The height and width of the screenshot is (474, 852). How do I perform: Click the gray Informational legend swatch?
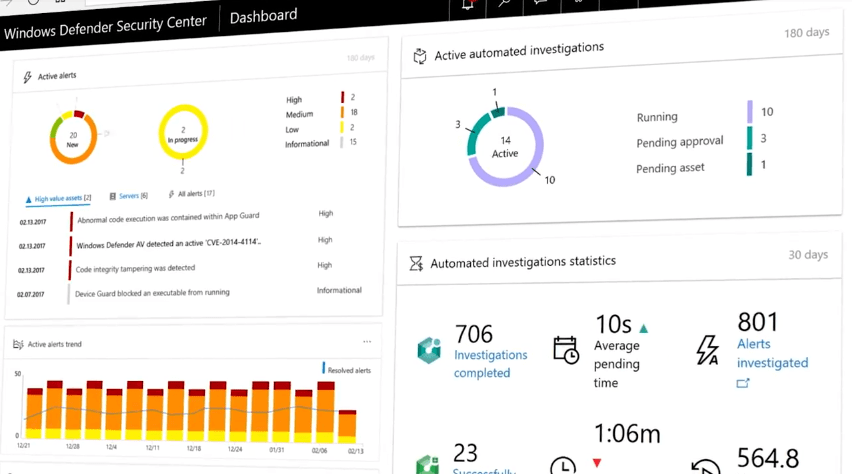pyautogui.click(x=341, y=142)
